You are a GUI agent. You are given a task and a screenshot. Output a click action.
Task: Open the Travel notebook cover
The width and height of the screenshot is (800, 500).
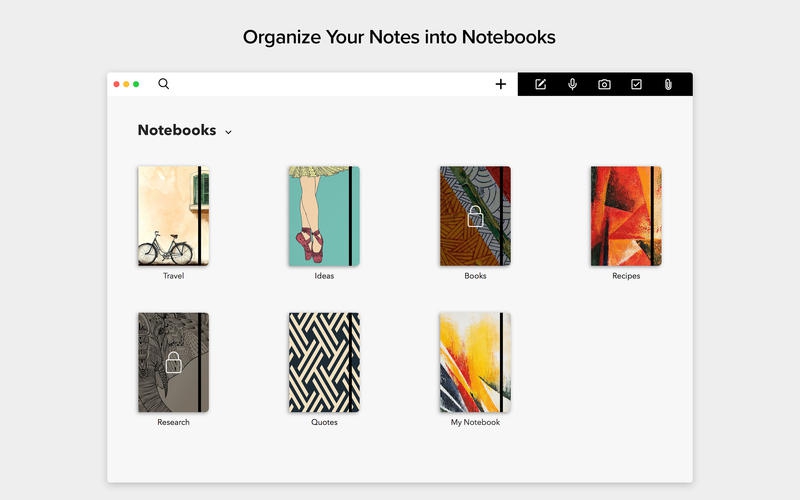click(x=173, y=216)
